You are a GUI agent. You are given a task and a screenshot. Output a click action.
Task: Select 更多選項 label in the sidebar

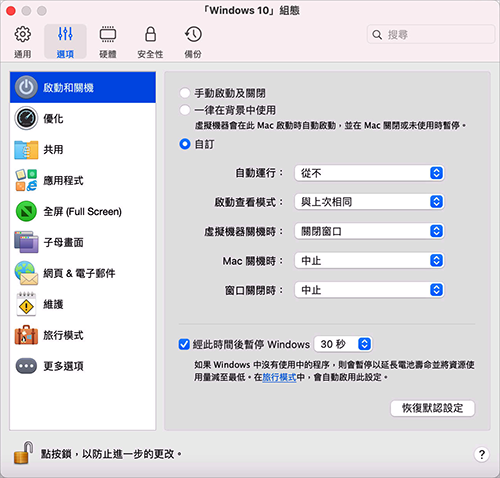(x=63, y=366)
